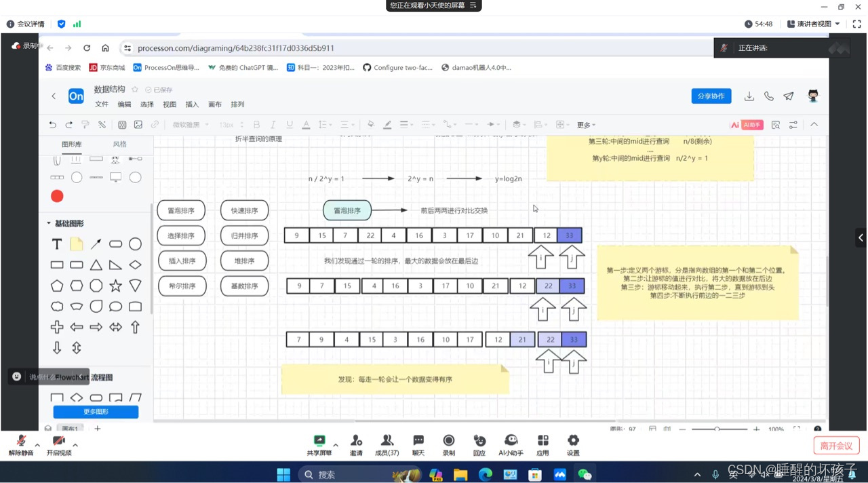Unmute microphone via 解除静音
This screenshot has height=483, width=868.
click(21, 446)
